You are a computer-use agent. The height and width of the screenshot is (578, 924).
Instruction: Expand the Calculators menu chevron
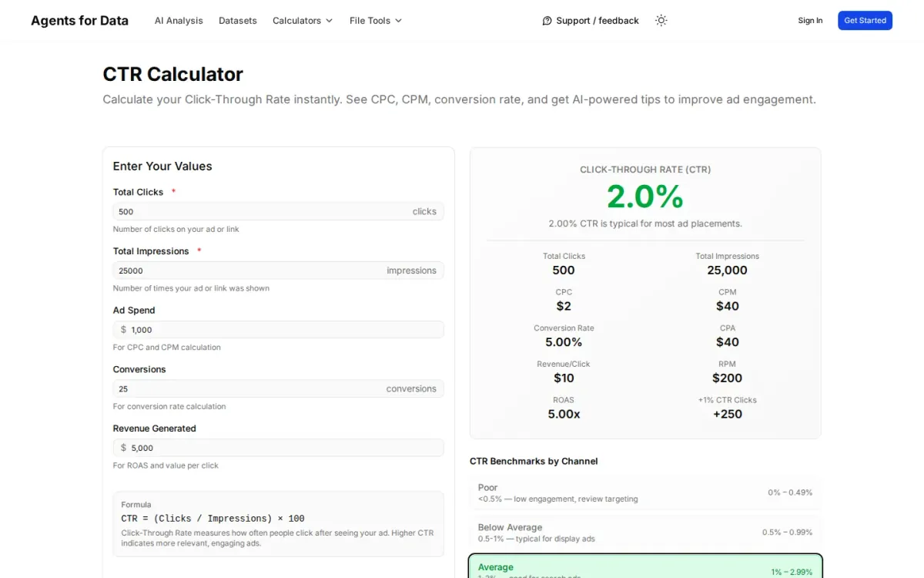(330, 21)
